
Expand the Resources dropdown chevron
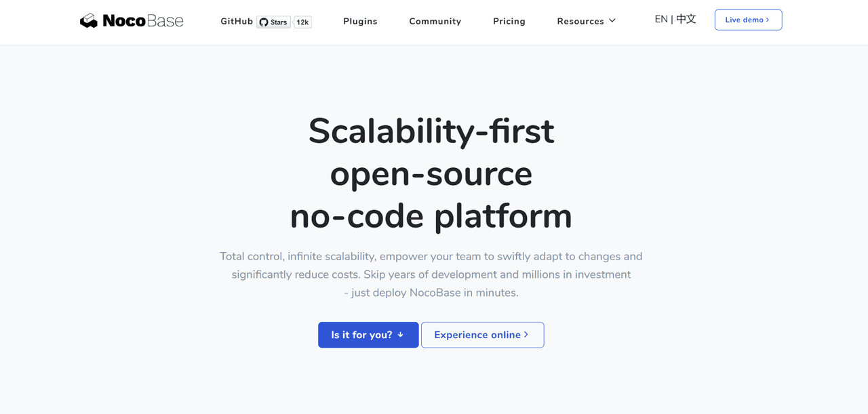[x=612, y=21]
